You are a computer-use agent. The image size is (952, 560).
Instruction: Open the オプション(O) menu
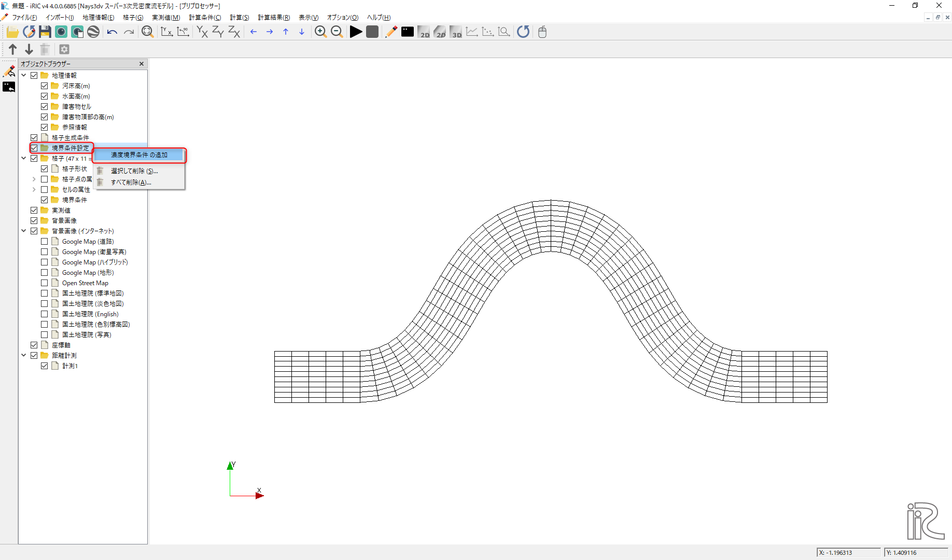coord(342,18)
